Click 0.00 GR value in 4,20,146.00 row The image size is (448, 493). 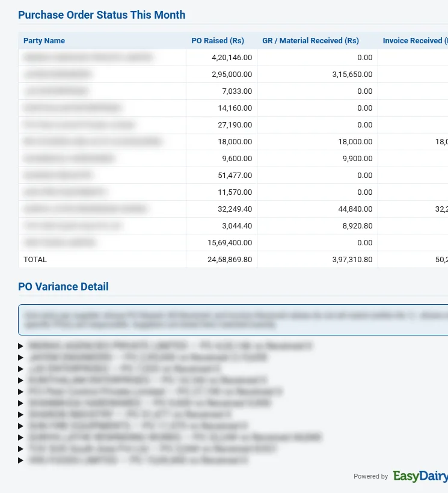click(364, 58)
